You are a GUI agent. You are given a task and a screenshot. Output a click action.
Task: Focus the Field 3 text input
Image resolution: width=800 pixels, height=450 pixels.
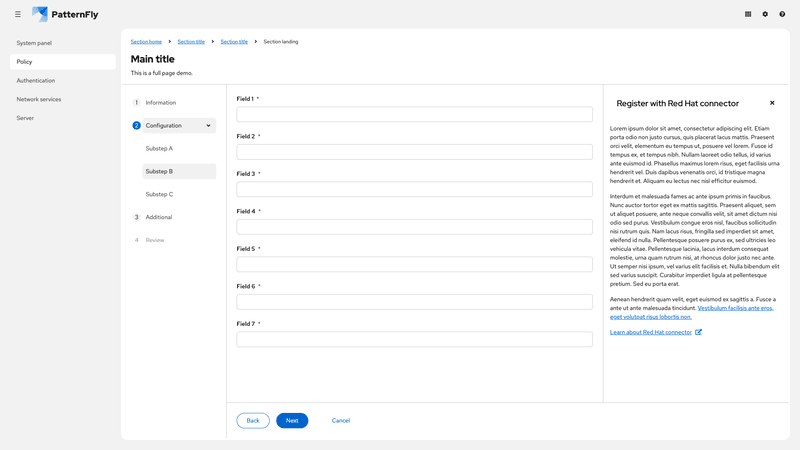[x=414, y=189]
